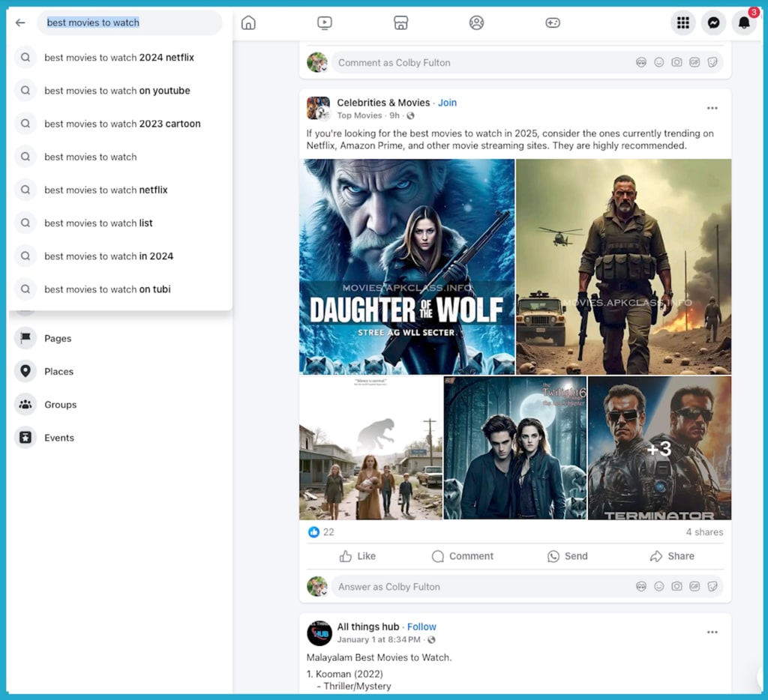Select suggestion 'best movies to watch netflix'
This screenshot has height=700, width=768.
pos(120,190)
